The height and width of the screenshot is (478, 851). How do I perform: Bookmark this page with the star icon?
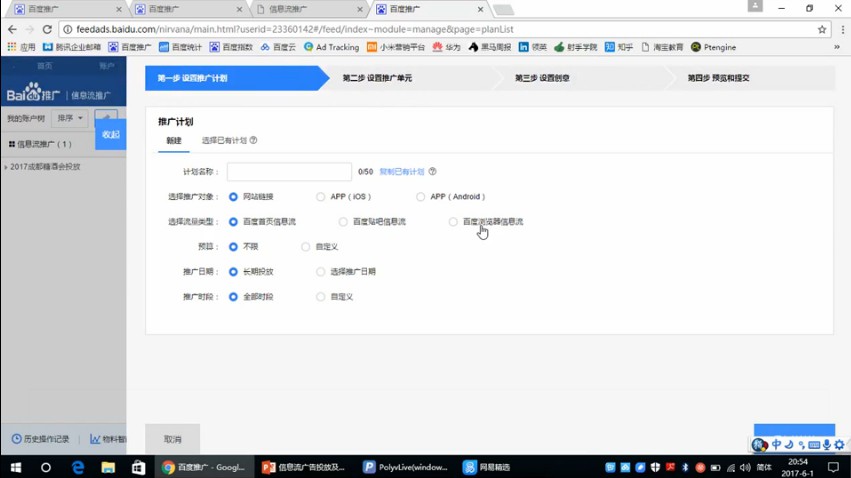(x=822, y=29)
